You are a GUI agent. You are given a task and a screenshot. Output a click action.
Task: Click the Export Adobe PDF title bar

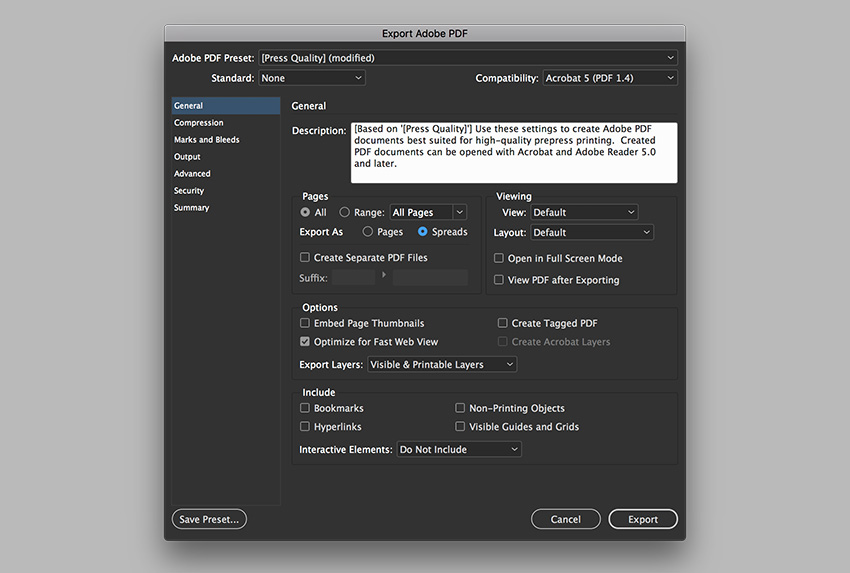(x=424, y=33)
